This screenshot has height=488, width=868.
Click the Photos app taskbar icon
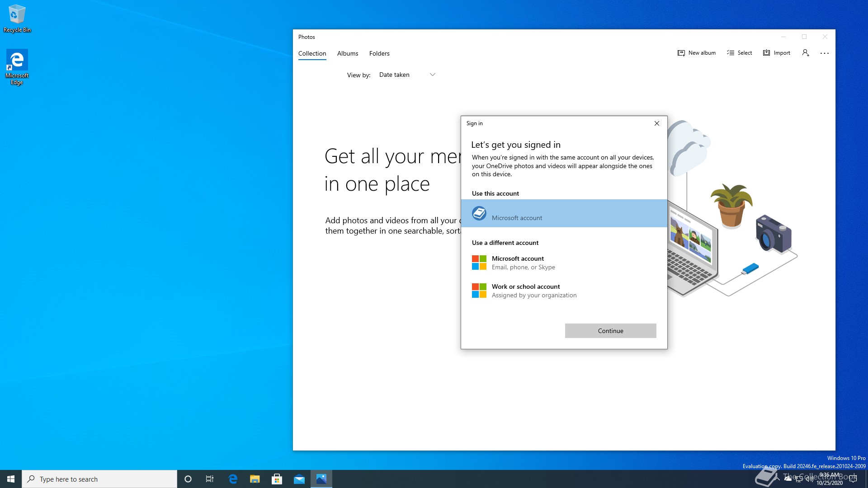[x=321, y=479]
